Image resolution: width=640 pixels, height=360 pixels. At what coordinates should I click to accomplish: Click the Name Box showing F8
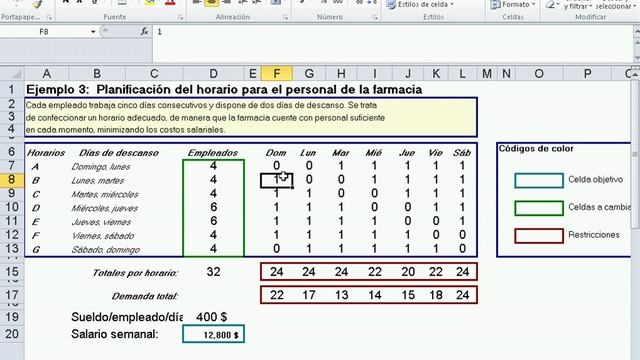(44, 32)
